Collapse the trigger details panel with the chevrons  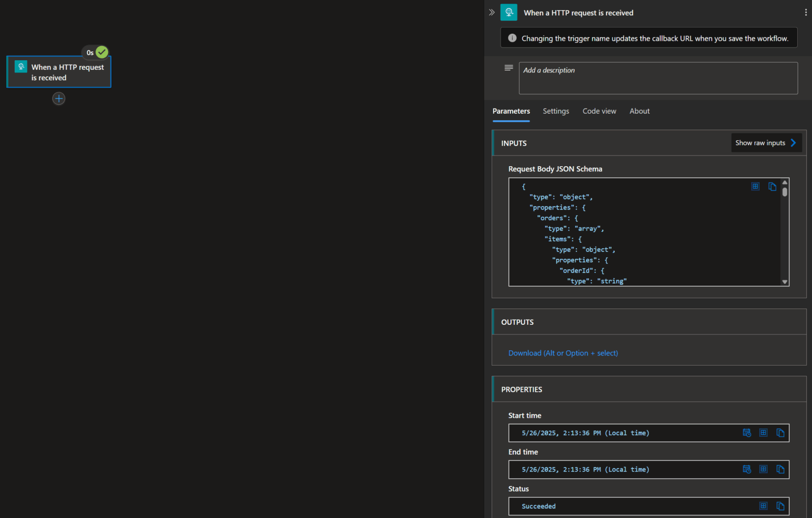(492, 12)
